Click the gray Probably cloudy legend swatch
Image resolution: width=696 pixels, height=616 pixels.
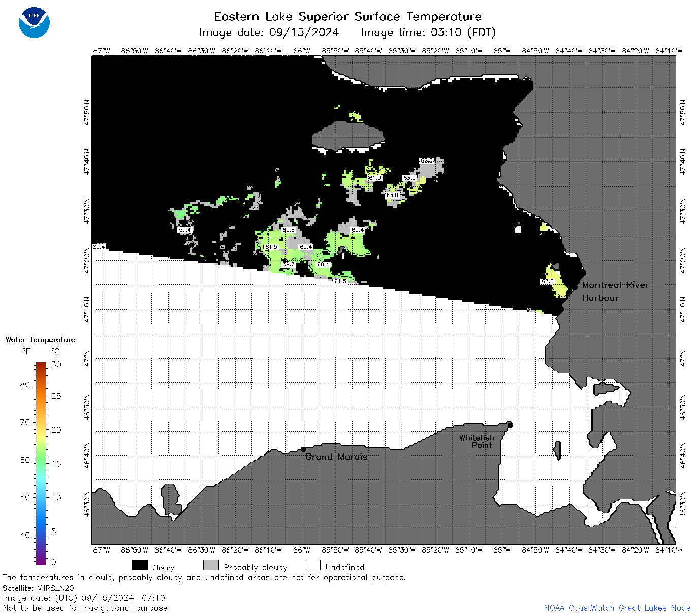(211, 565)
